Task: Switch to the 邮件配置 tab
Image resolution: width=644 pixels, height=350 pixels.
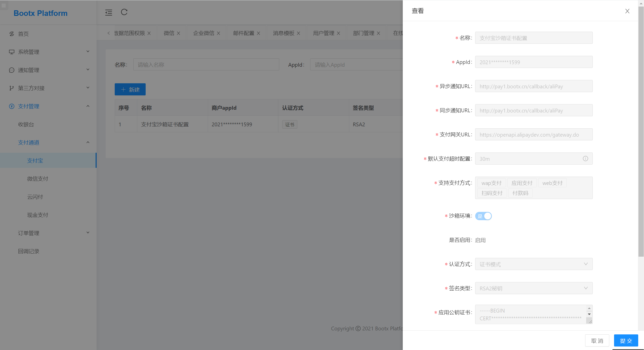Action: click(243, 33)
